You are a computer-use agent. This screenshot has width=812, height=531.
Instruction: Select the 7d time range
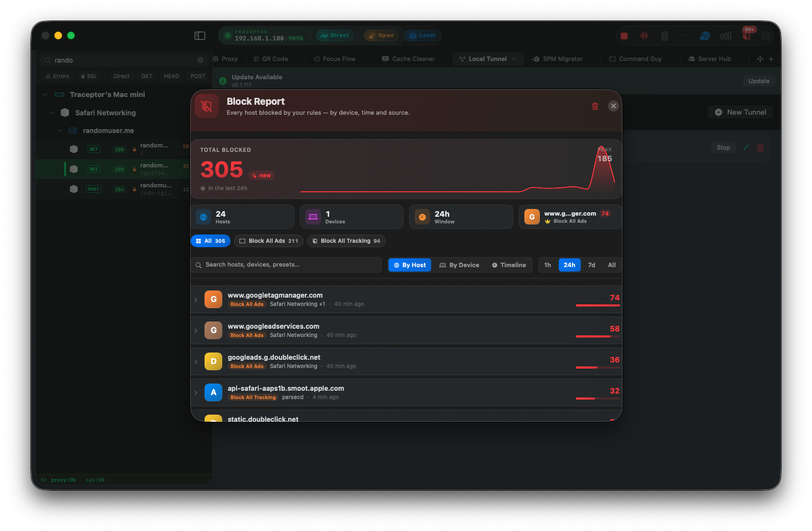click(591, 265)
